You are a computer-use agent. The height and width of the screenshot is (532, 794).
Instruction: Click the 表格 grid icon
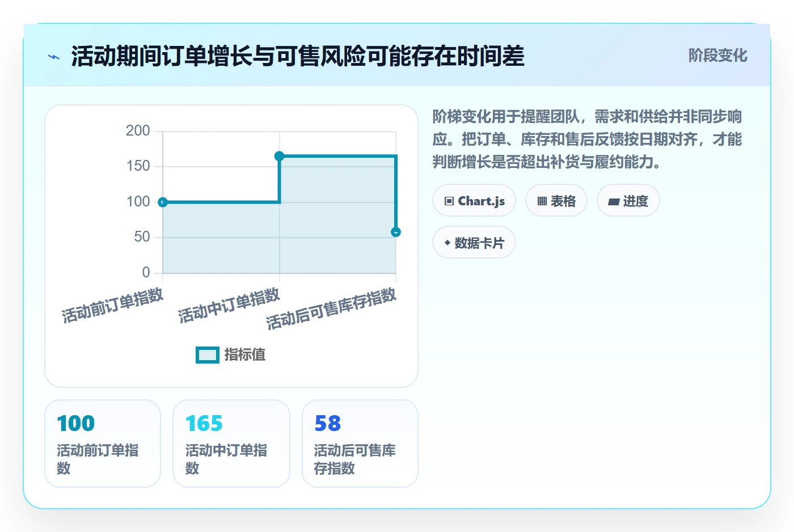coord(542,201)
